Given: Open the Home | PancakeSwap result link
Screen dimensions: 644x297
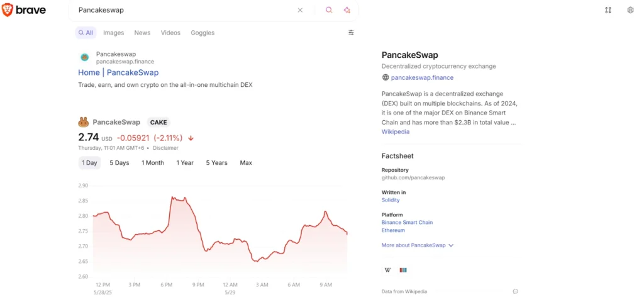Looking at the screenshot, I should coord(118,72).
